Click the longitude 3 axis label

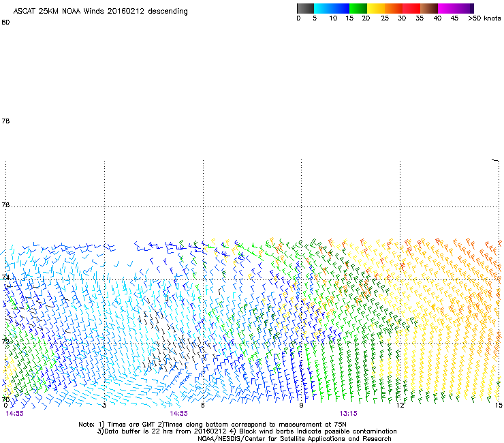(104, 405)
